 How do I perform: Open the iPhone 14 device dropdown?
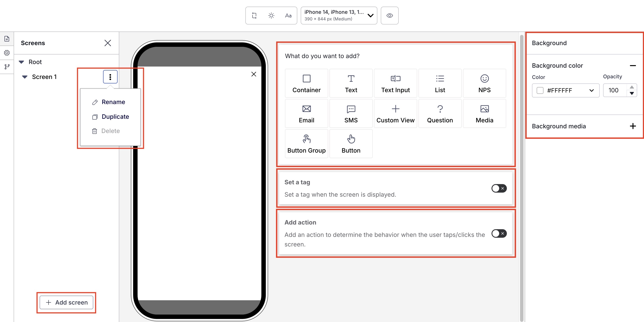coord(338,16)
